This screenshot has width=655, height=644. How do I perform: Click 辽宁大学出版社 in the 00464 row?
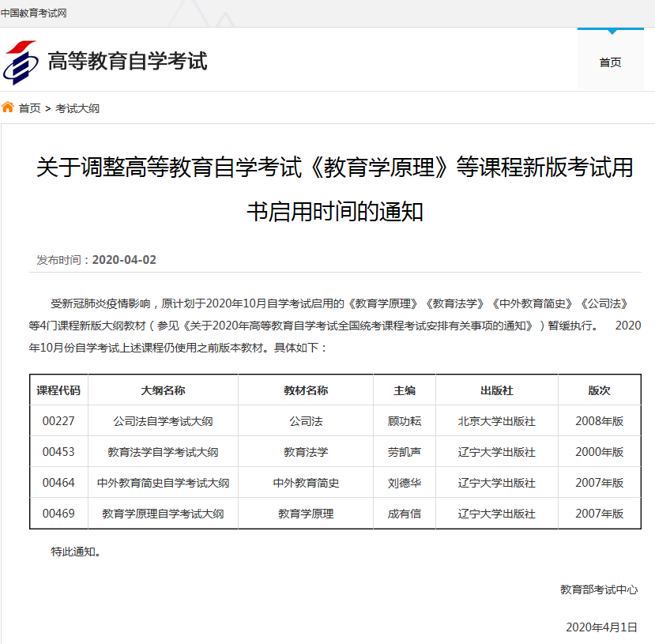point(497,483)
